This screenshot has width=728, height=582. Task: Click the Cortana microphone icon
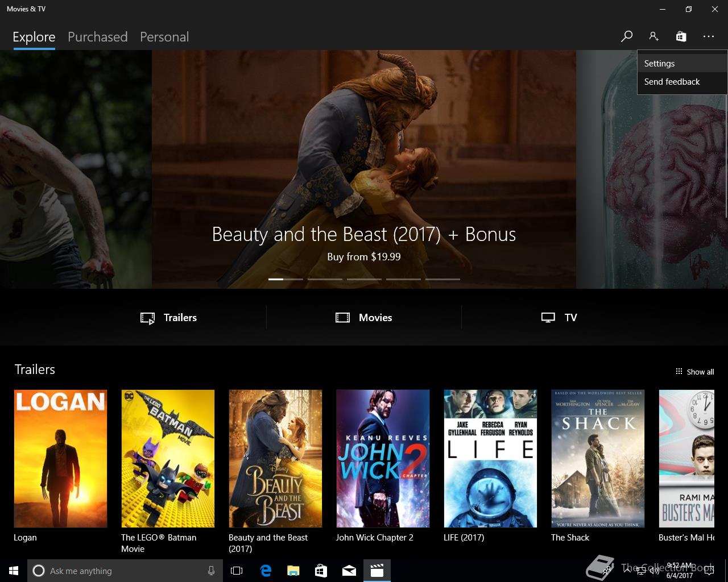point(211,571)
